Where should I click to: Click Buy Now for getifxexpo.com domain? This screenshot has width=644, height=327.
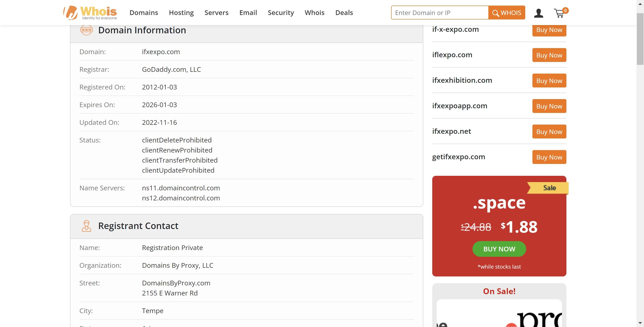coord(549,157)
